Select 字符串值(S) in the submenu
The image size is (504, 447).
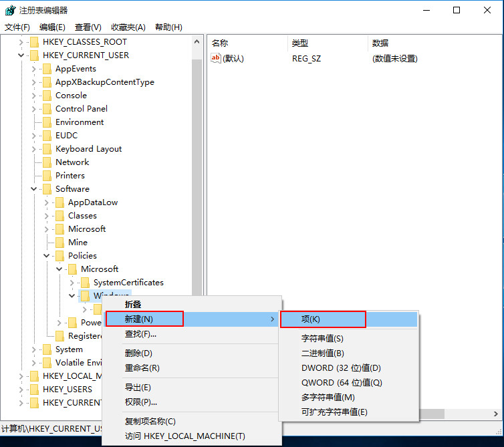(x=349, y=338)
